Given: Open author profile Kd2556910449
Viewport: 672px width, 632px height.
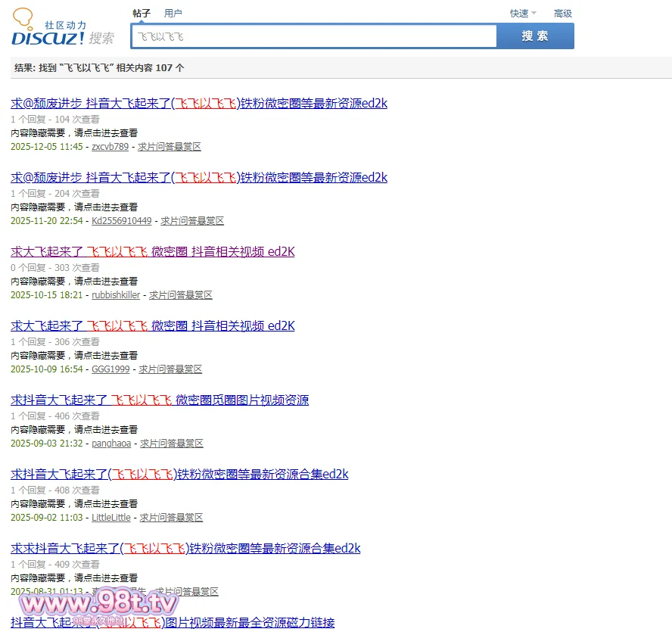Looking at the screenshot, I should click(x=121, y=221).
